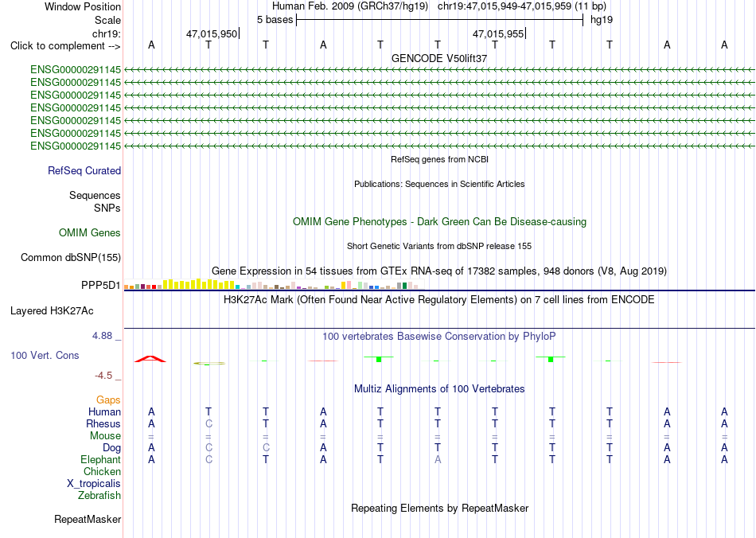Click the pale A mismatch in Elephant row

coord(438,459)
